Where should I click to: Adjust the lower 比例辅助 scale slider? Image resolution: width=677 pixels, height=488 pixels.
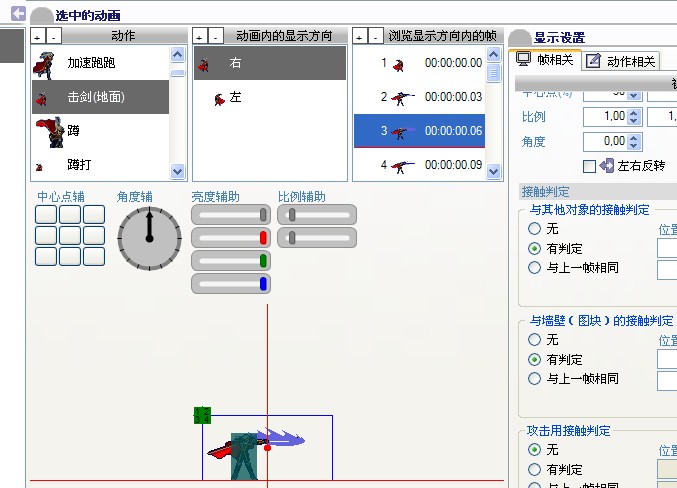click(317, 238)
